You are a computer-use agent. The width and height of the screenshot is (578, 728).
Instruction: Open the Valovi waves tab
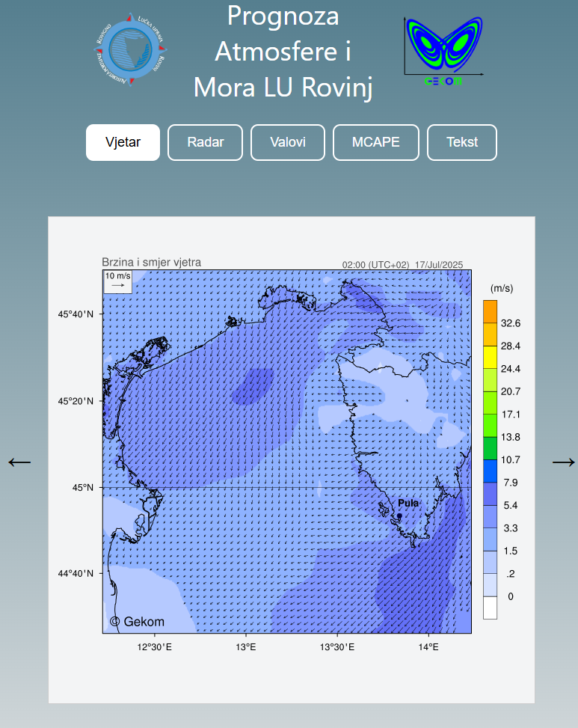click(288, 142)
